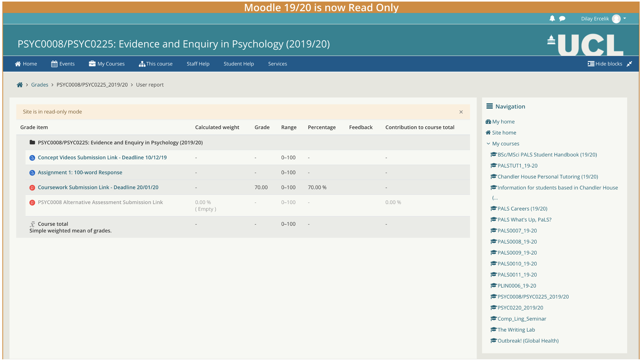Open PALS What's Up, PaLS? course
This screenshot has width=642, height=364.
(524, 220)
